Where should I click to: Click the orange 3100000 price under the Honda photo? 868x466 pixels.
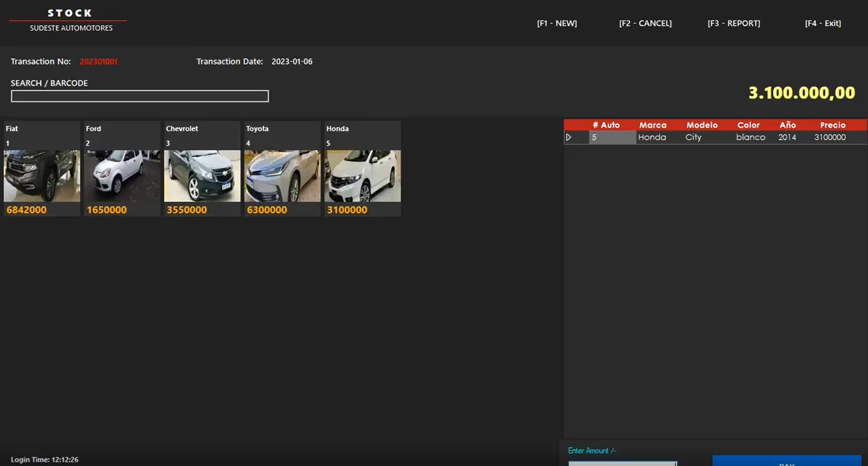pyautogui.click(x=347, y=210)
